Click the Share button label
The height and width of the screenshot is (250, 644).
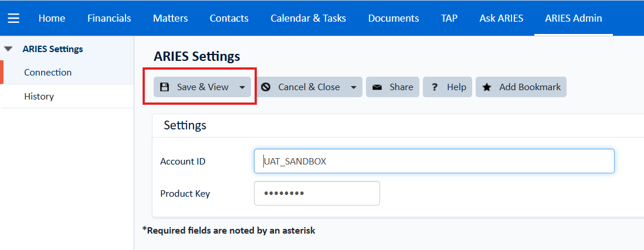click(401, 87)
